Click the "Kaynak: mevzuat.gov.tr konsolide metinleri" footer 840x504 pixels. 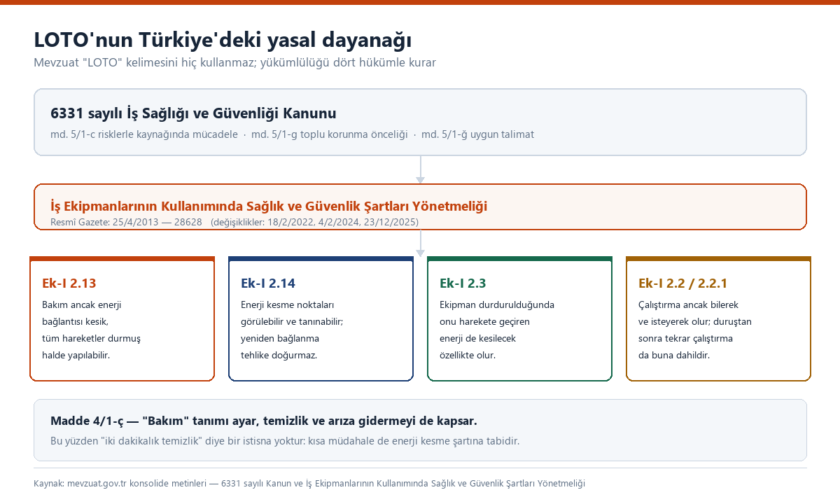coord(309,483)
